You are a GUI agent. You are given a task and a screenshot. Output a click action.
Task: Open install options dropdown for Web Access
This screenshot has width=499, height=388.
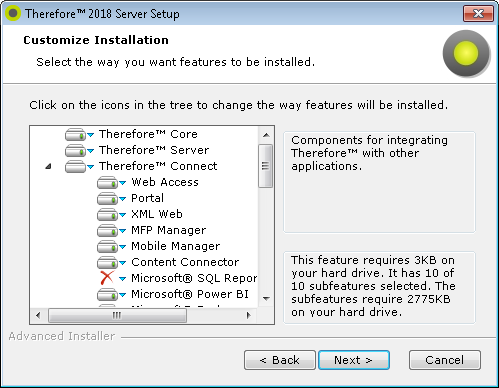coord(123,183)
